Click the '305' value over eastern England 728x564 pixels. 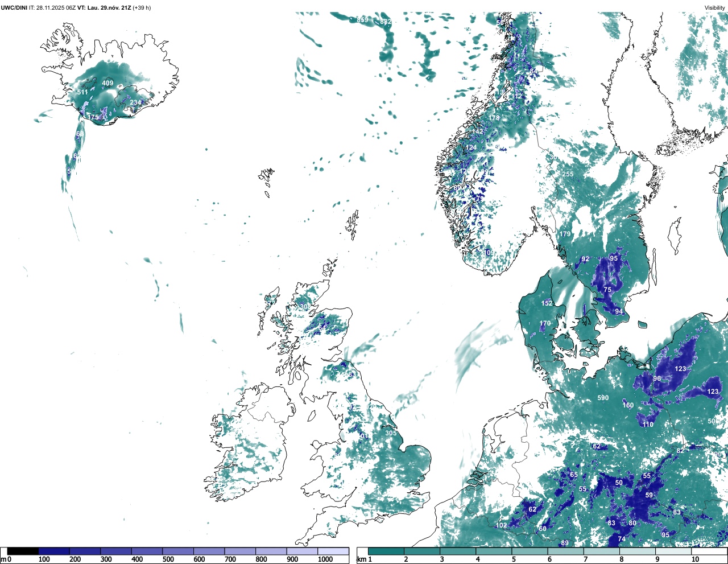click(x=391, y=433)
